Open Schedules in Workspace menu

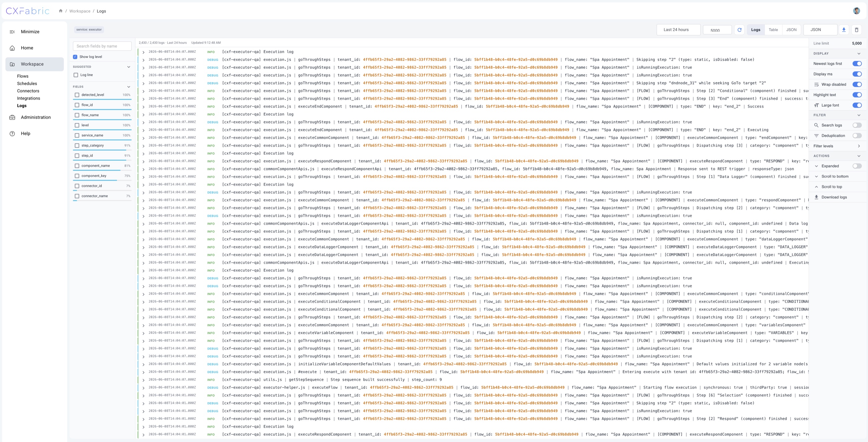click(x=27, y=84)
